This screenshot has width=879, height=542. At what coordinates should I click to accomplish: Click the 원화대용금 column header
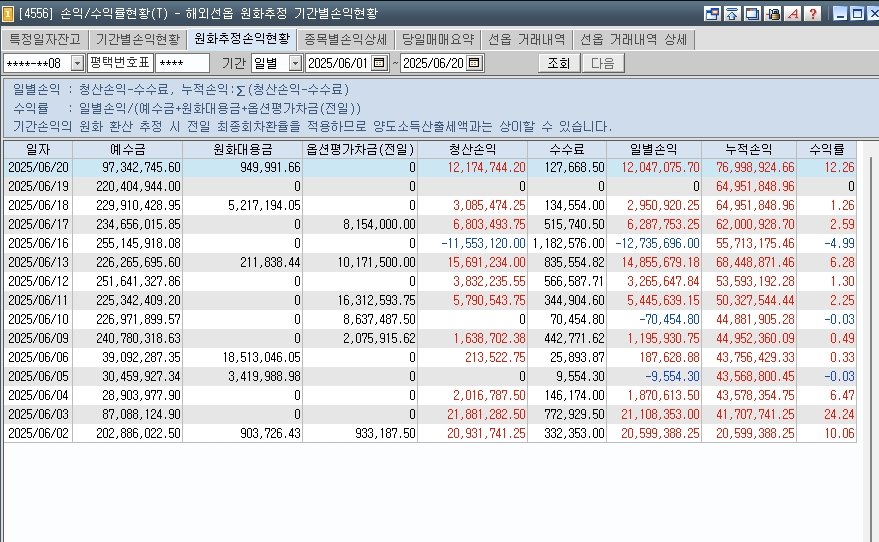(242, 150)
